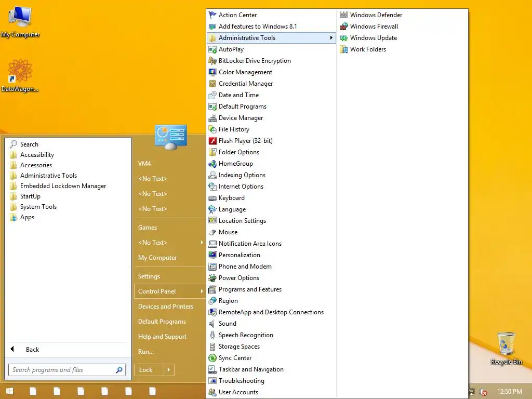Click the Mouse icon
Screen dimensions: 532x399
(212, 232)
